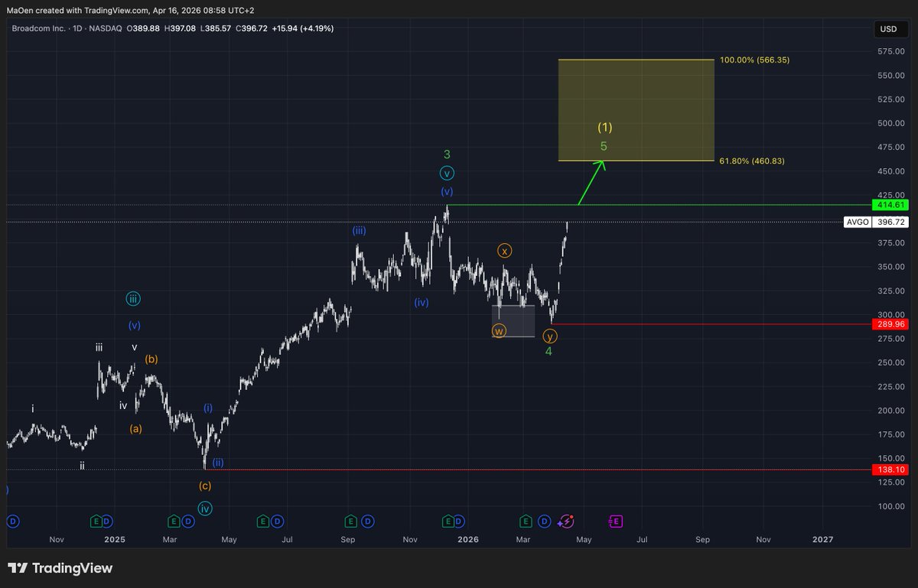918x588 pixels.
Task: Click the green 4 wave label
Action: (x=549, y=352)
